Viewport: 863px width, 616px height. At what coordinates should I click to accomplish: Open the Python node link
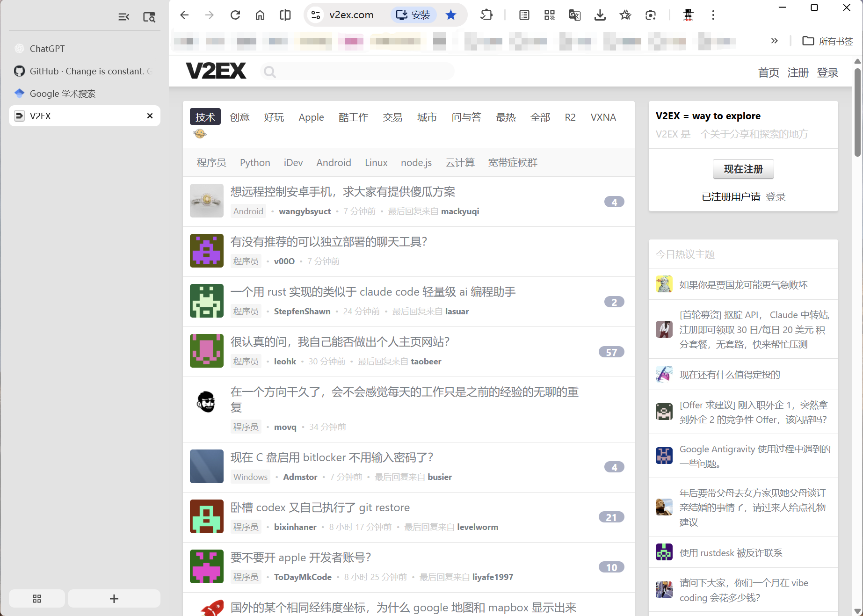[255, 162]
